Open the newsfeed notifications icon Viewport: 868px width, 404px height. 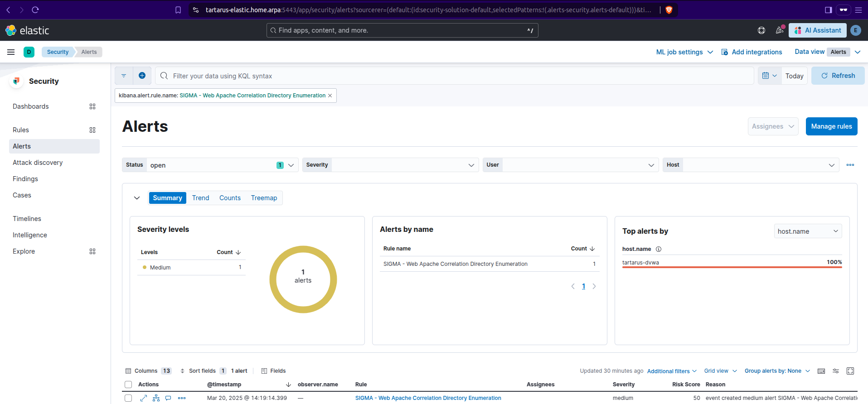(x=780, y=30)
